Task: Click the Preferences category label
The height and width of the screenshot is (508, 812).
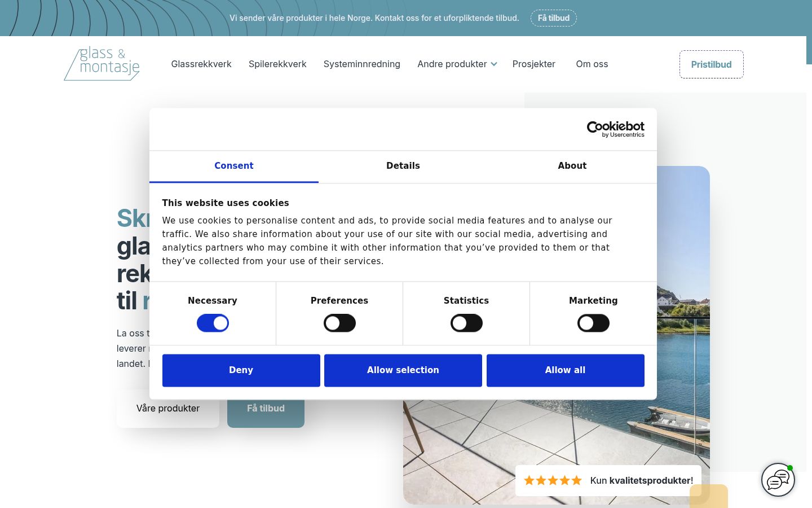Action: point(339,301)
